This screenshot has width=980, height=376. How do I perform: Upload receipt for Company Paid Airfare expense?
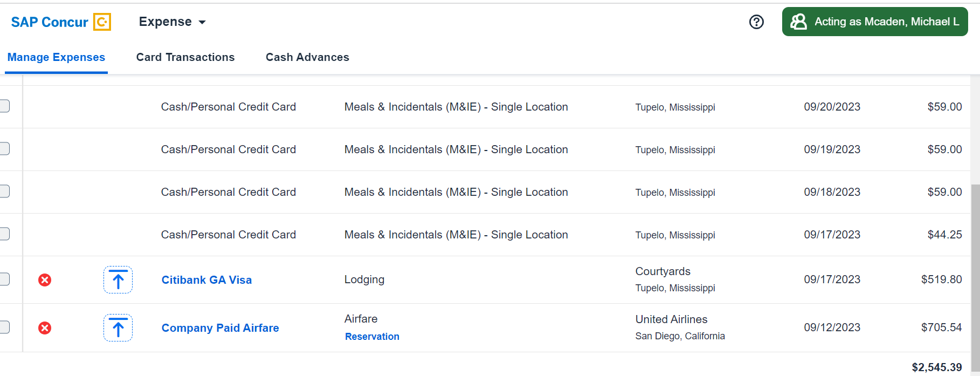click(x=118, y=328)
